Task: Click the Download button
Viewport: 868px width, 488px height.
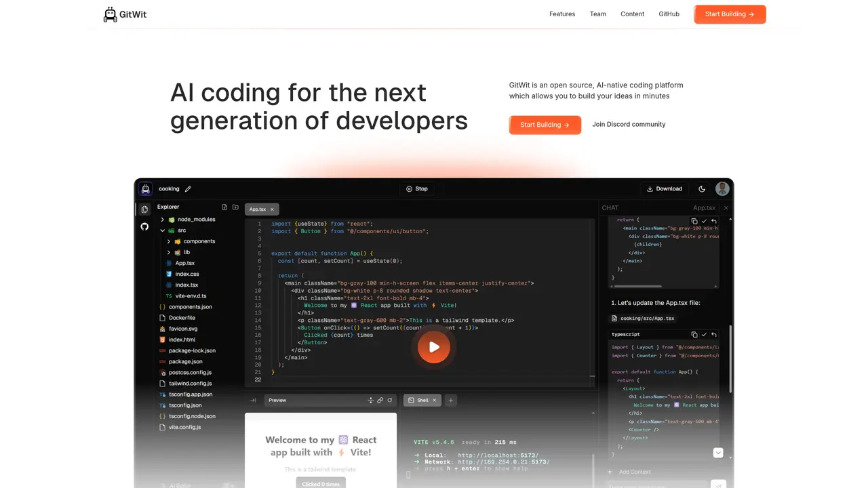Action: coord(665,189)
